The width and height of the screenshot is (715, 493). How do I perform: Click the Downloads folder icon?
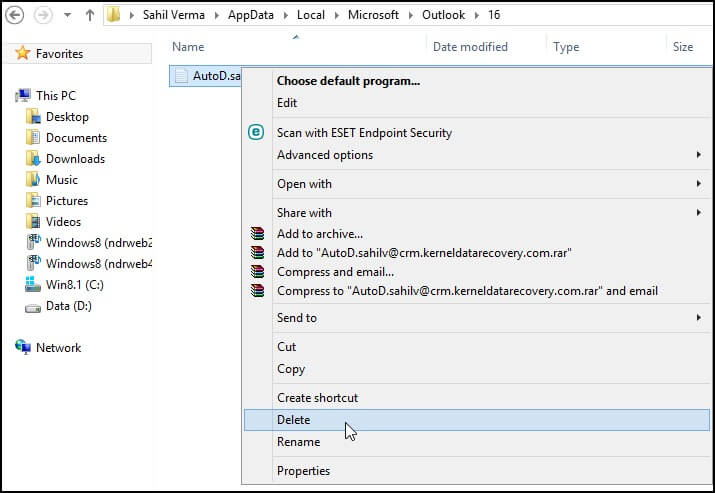[x=33, y=159]
